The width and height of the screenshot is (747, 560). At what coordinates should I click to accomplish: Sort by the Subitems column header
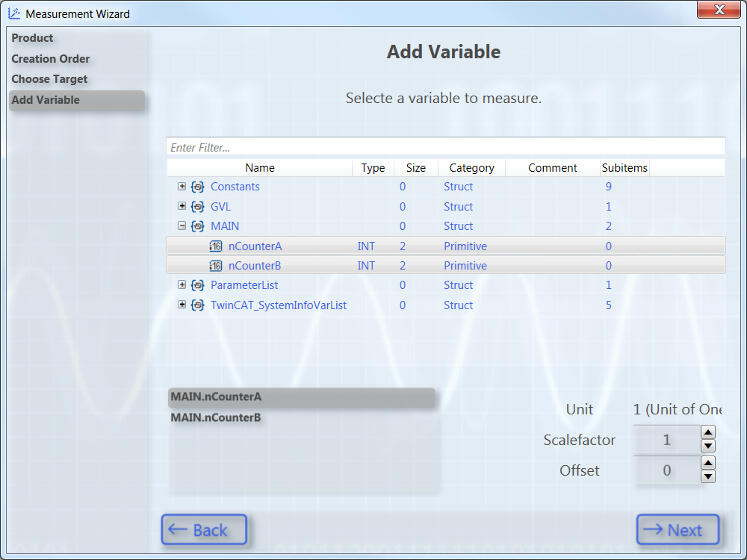[x=624, y=168]
